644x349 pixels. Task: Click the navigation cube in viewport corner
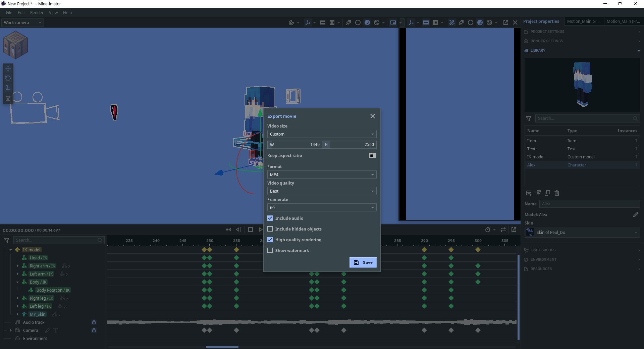15,45
